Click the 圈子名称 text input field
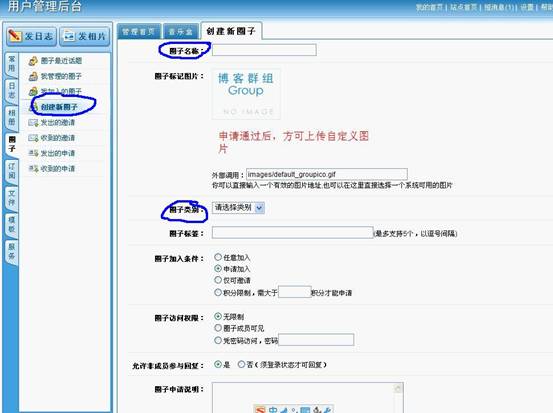The width and height of the screenshot is (553, 413). pyautogui.click(x=264, y=50)
